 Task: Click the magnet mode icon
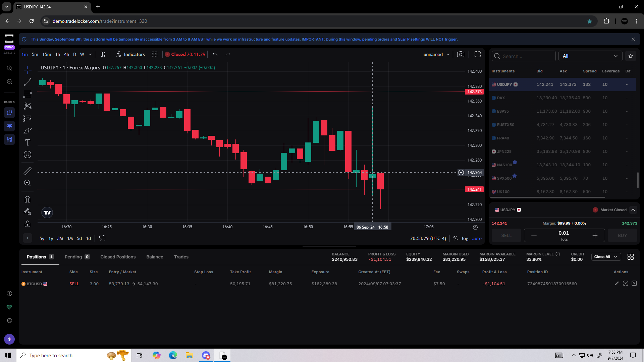pos(28,199)
